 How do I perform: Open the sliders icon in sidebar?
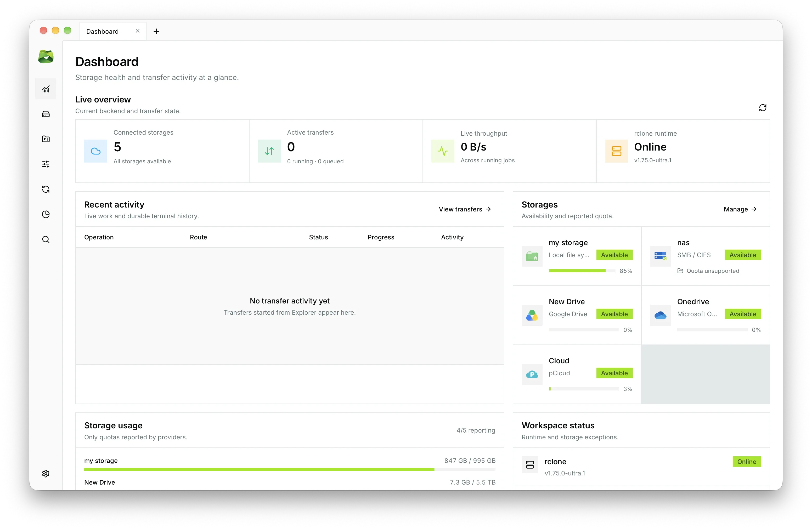tap(46, 164)
